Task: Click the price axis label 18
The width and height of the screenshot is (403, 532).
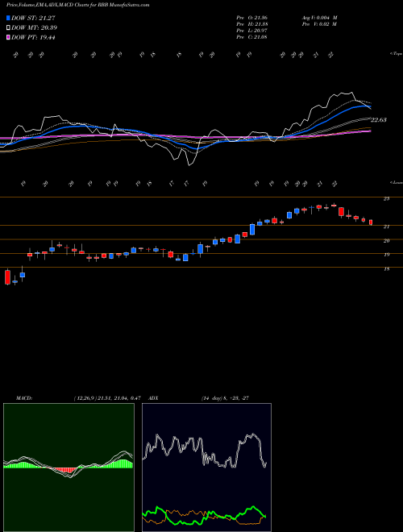Action: pyautogui.click(x=386, y=269)
